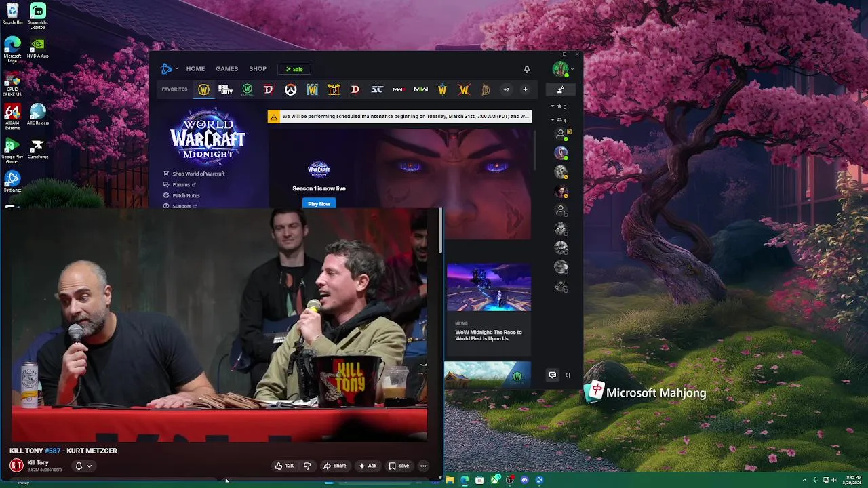Dislike the Kill Tony video

pos(307,466)
